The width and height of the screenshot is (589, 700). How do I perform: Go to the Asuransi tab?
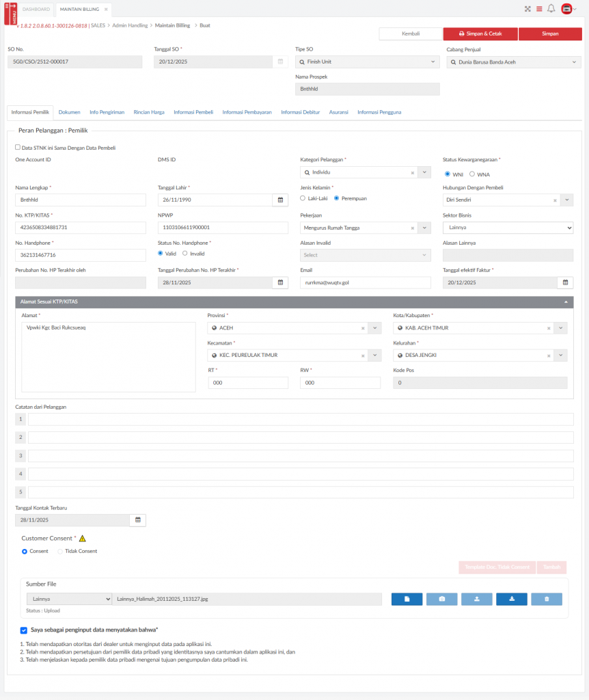(338, 111)
